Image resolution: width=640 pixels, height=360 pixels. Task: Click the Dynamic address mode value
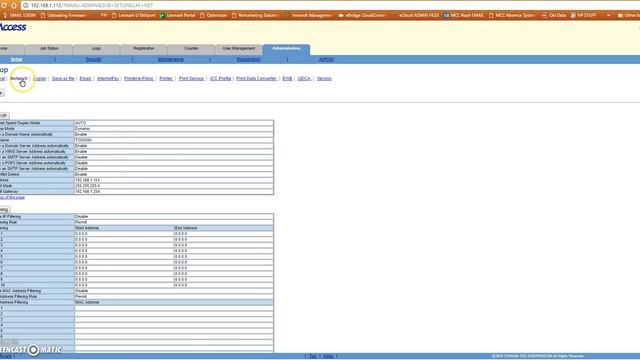(173, 129)
